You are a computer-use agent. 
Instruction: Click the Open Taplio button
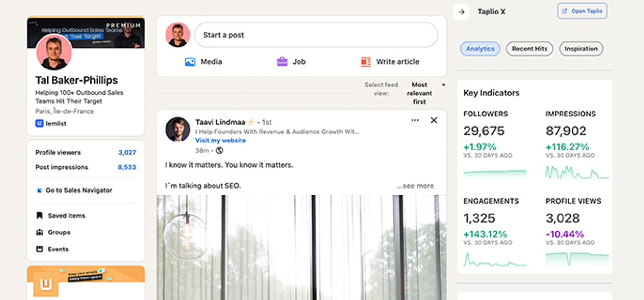point(582,11)
